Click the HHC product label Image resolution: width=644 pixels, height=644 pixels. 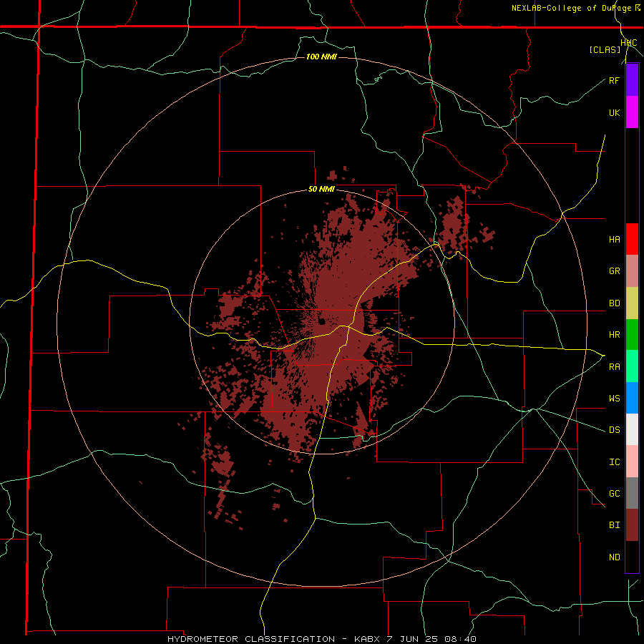coord(629,43)
